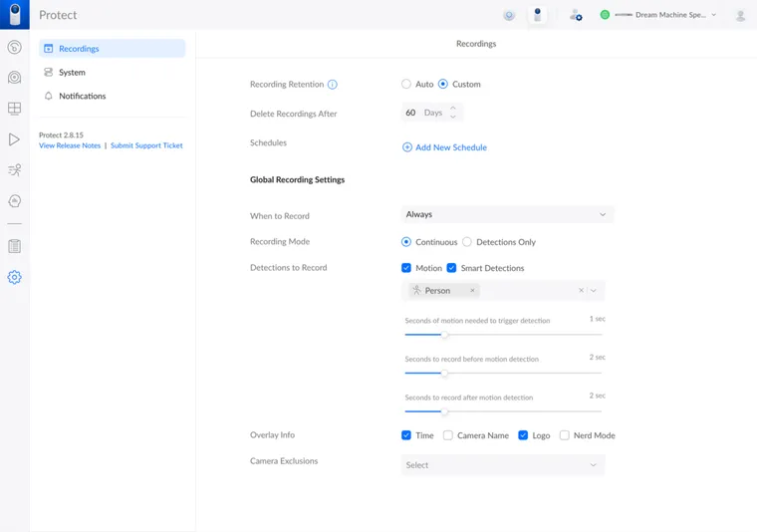Toggle the Time overlay checkbox
The image size is (757, 532).
pyautogui.click(x=406, y=435)
